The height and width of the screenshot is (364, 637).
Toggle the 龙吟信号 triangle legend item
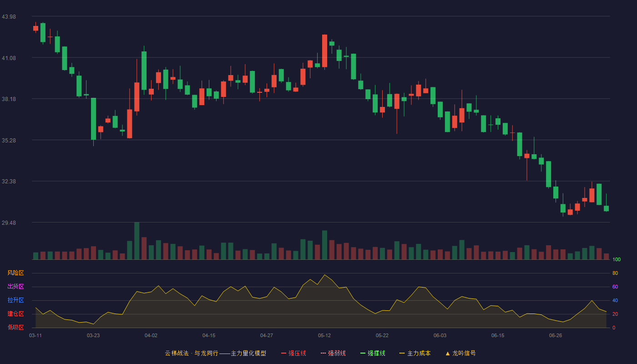point(460,353)
